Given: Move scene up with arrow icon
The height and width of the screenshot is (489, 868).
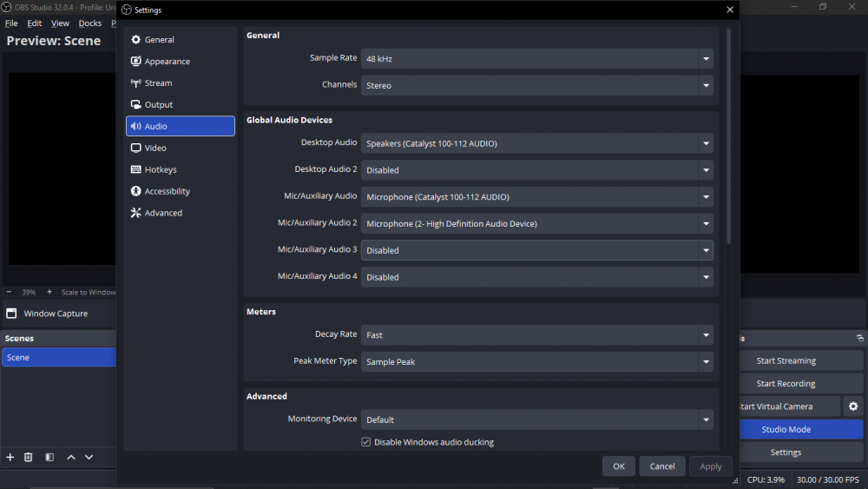Looking at the screenshot, I should coord(71,457).
